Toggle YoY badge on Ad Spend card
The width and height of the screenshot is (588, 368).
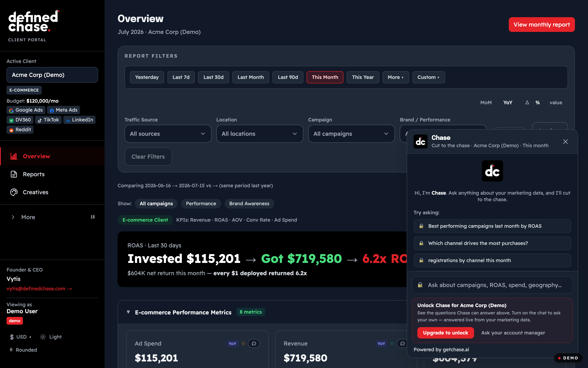pyautogui.click(x=232, y=343)
